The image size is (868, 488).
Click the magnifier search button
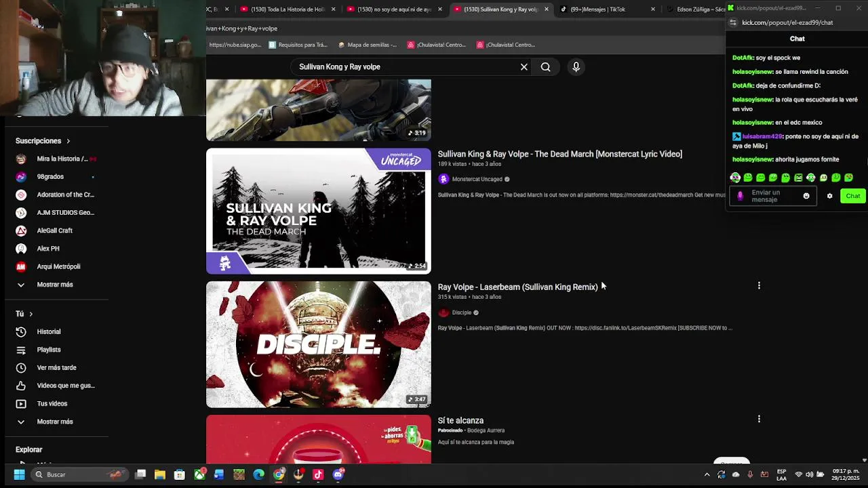click(x=545, y=67)
